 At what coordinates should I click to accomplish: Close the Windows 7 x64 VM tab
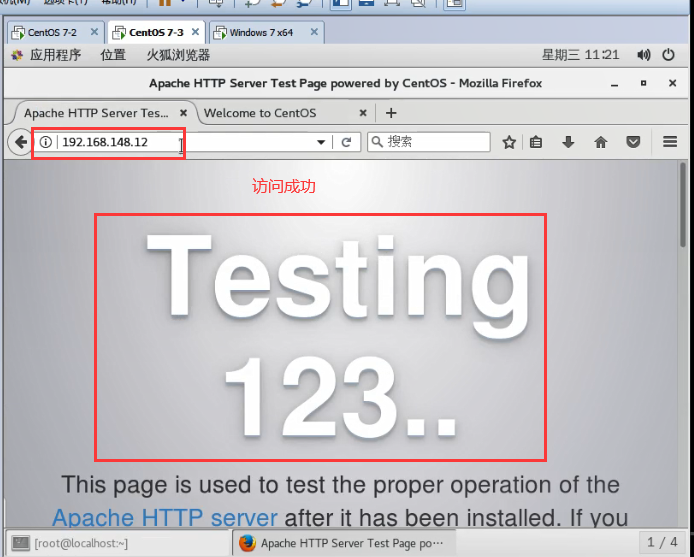click(314, 32)
